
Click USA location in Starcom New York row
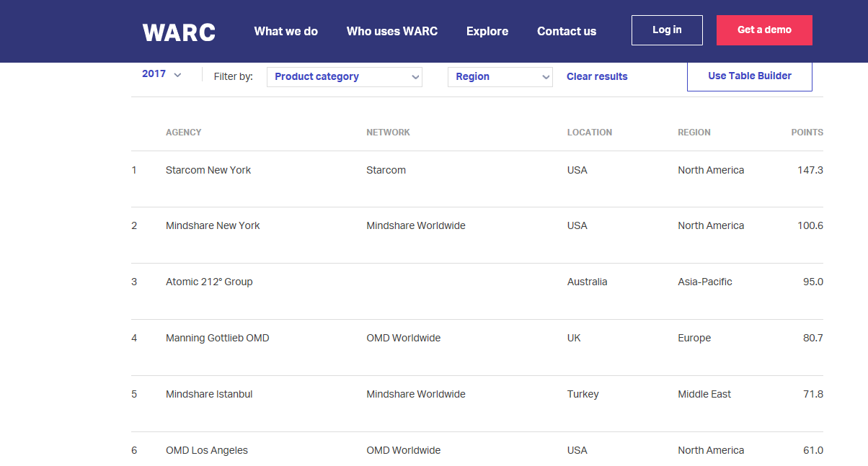tap(577, 170)
